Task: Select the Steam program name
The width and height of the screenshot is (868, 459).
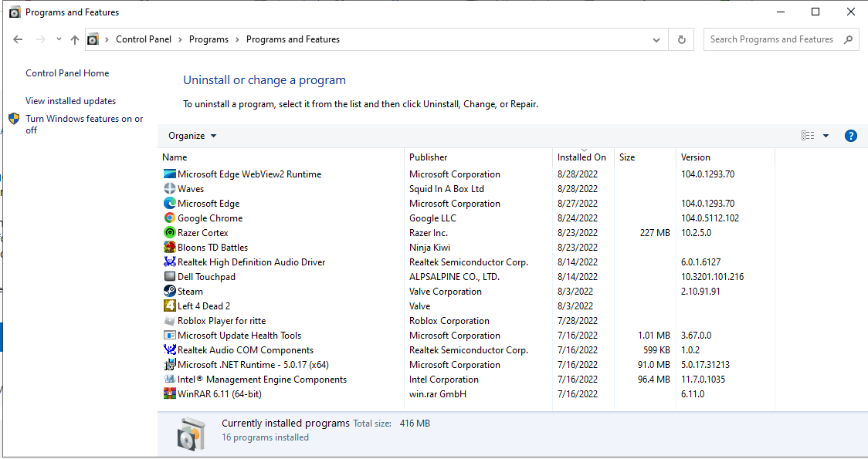Action: pyautogui.click(x=190, y=292)
